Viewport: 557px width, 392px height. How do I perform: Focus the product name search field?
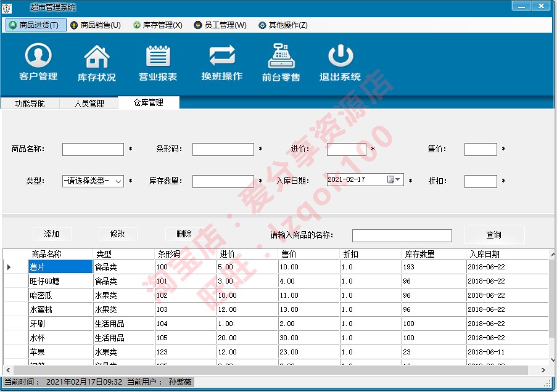click(402, 235)
